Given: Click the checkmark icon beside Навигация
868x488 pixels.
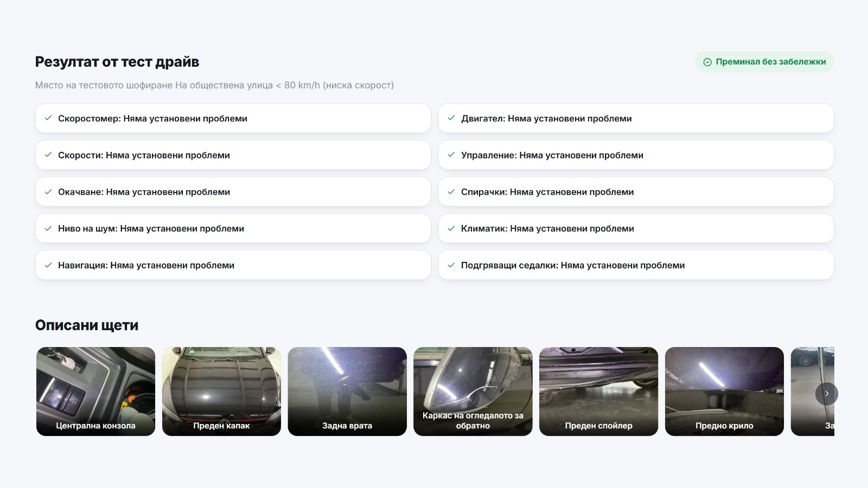Looking at the screenshot, I should point(48,265).
